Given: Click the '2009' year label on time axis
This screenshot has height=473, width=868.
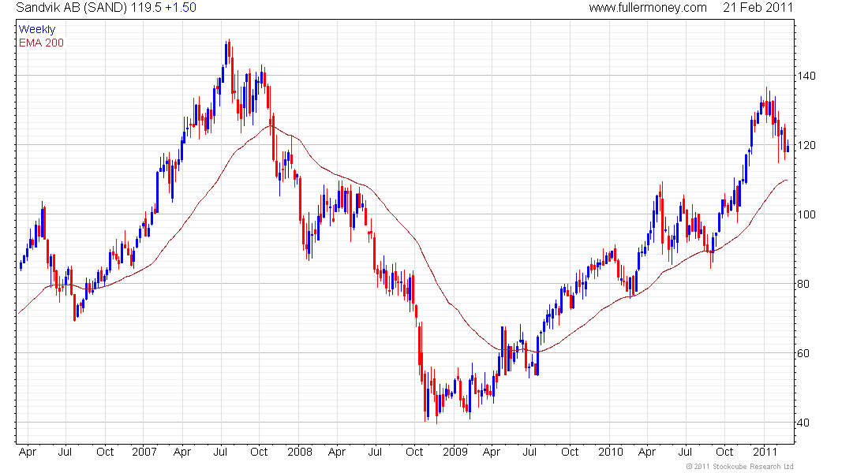Looking at the screenshot, I should point(455,452).
